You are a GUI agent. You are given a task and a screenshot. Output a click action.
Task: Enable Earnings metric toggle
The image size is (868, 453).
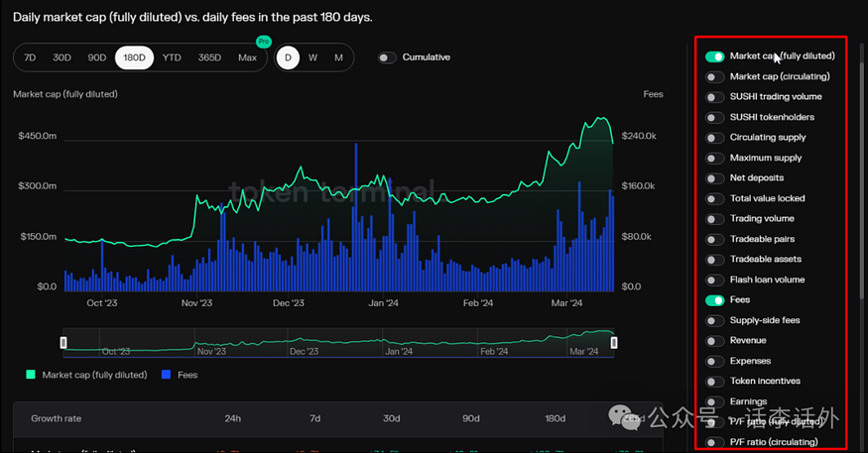pos(714,402)
